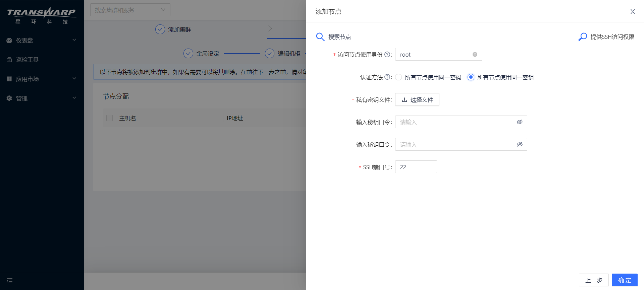Image resolution: width=644 pixels, height=290 pixels.
Task: Focus the second 输入秘钥口令 input
Action: click(461, 144)
